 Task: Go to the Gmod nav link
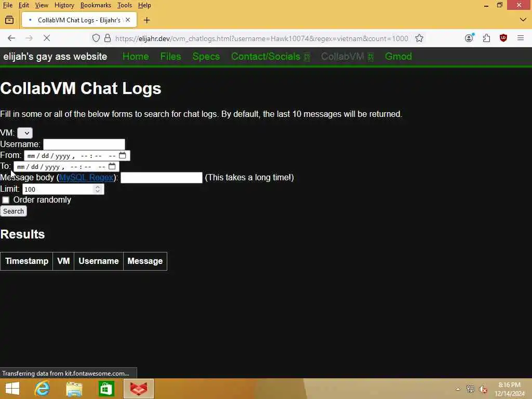[x=398, y=56]
